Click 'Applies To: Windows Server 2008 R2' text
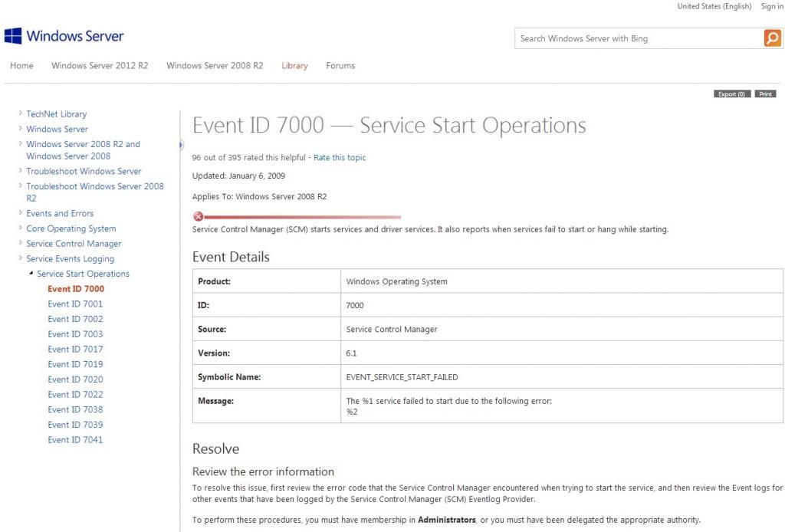Image resolution: width=785 pixels, height=532 pixels. [259, 197]
